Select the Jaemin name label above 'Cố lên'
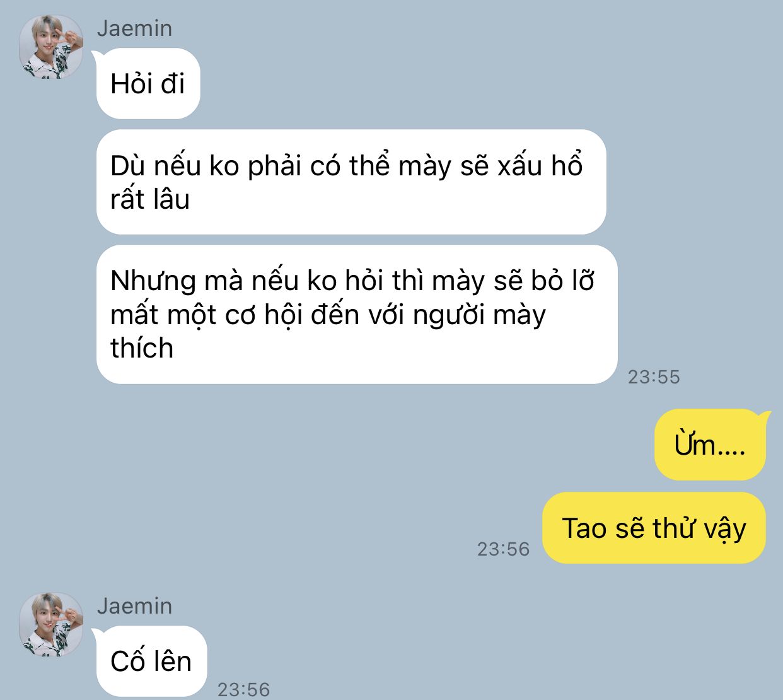 134,606
